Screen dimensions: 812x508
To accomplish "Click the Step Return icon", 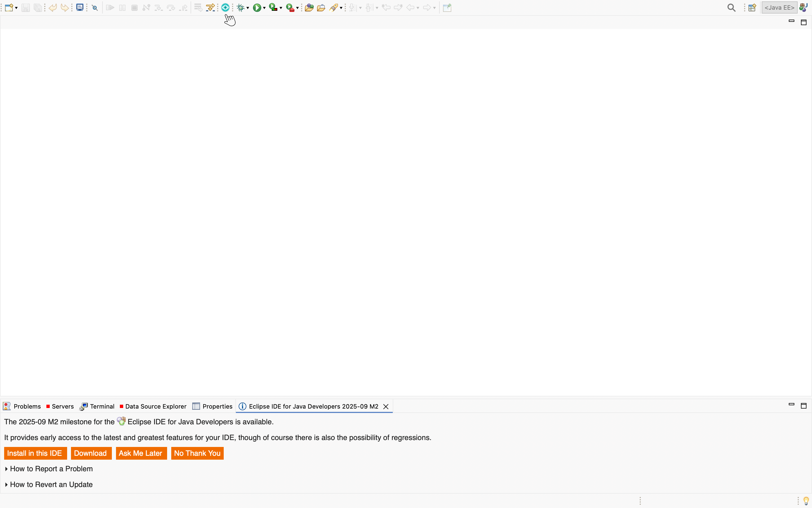I will coord(183,7).
